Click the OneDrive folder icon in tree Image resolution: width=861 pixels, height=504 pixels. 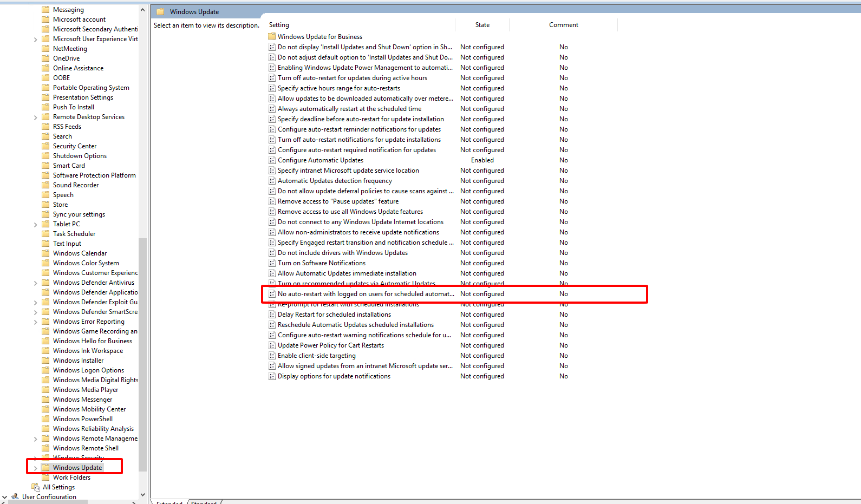[45, 58]
